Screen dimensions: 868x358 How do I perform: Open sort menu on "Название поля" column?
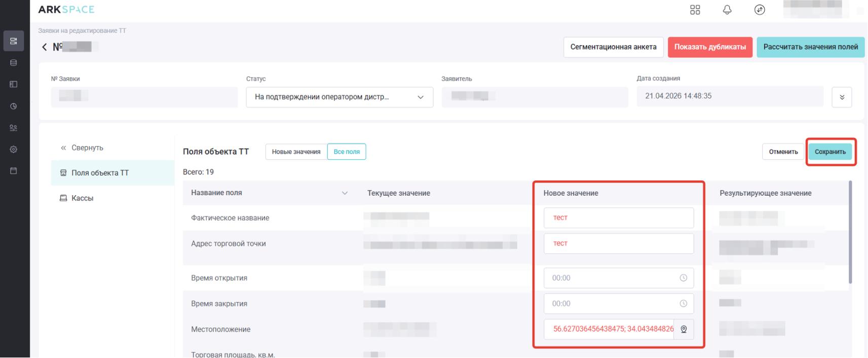(x=345, y=193)
